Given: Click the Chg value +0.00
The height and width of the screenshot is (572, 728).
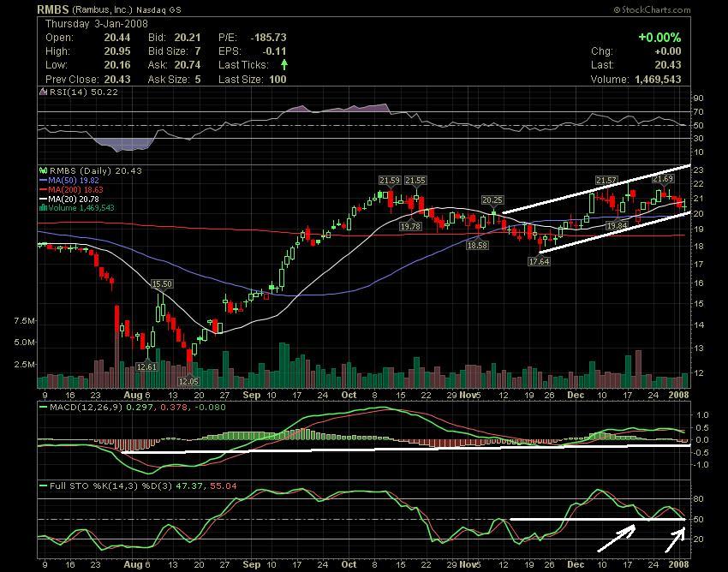Looking at the screenshot, I should pyautogui.click(x=668, y=51).
